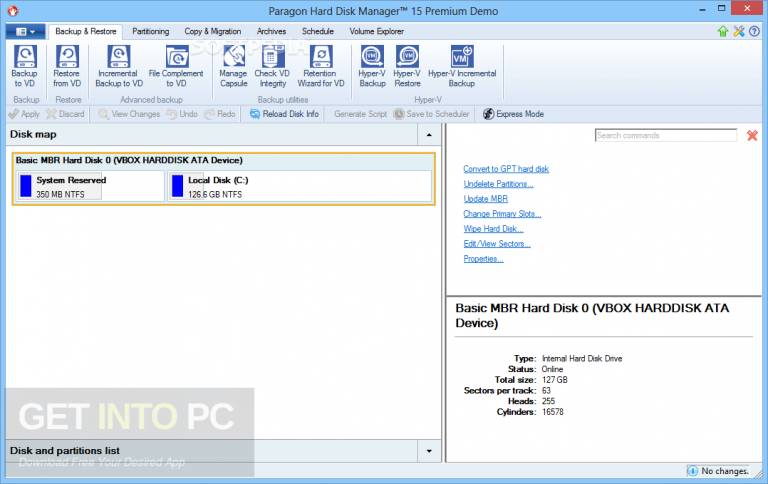The height and width of the screenshot is (484, 768).
Task: Select the System Reserved partition
Action: pyautogui.click(x=90, y=186)
